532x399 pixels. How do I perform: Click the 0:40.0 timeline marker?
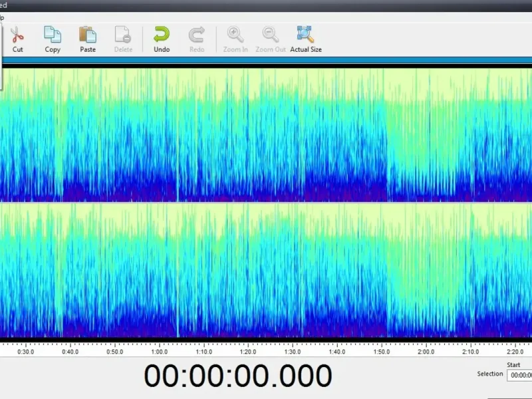(70, 352)
